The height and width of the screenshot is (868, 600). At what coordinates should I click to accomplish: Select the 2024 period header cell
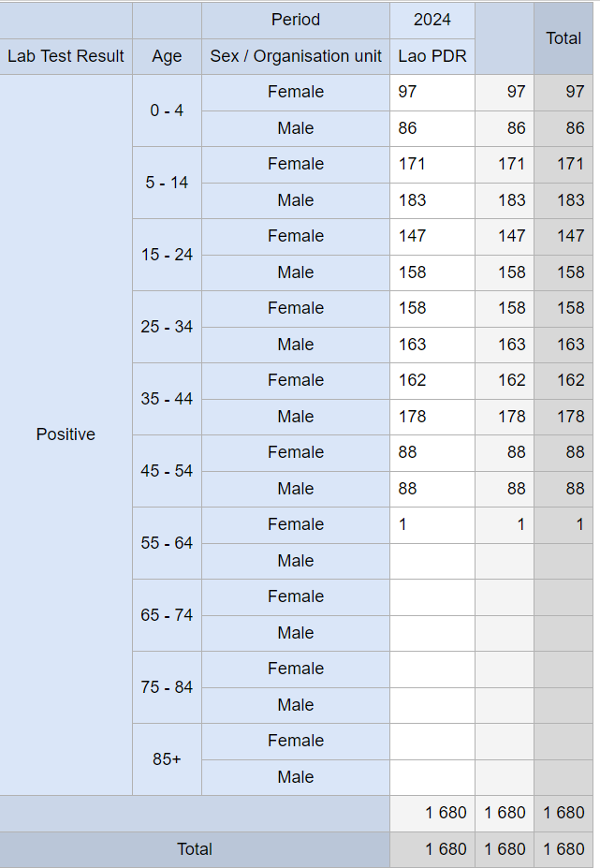(432, 21)
